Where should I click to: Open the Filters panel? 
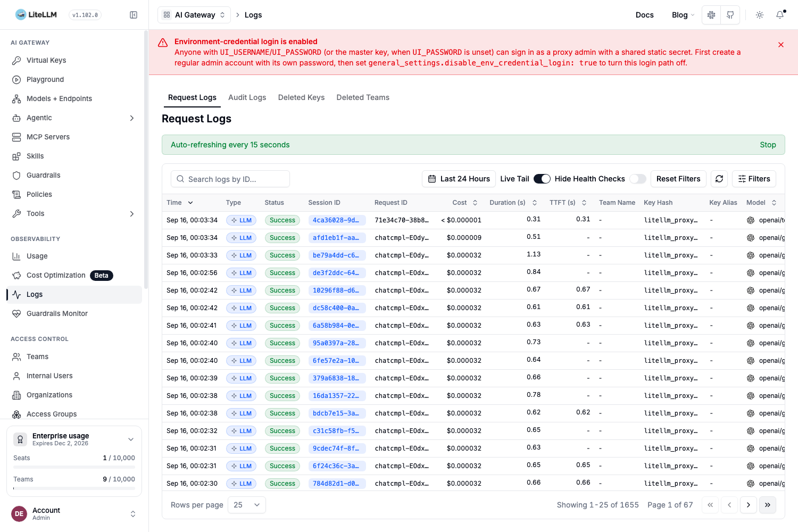[754, 179]
